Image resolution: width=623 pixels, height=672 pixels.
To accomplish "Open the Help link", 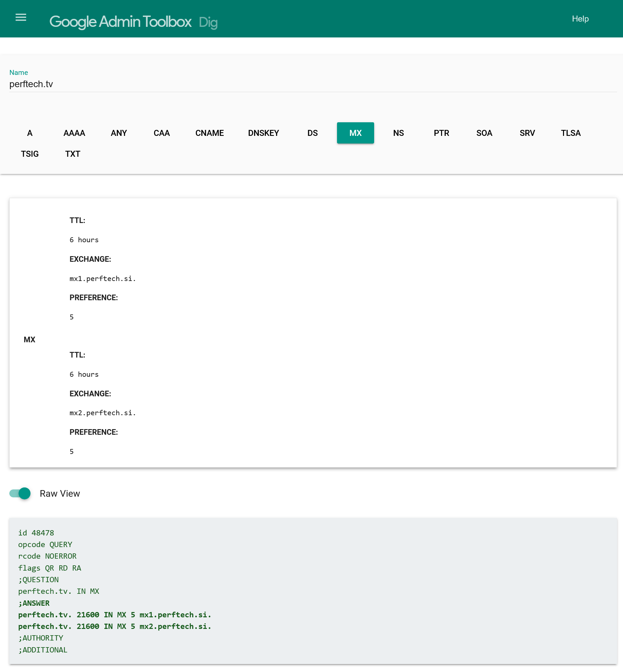I will tap(580, 19).
